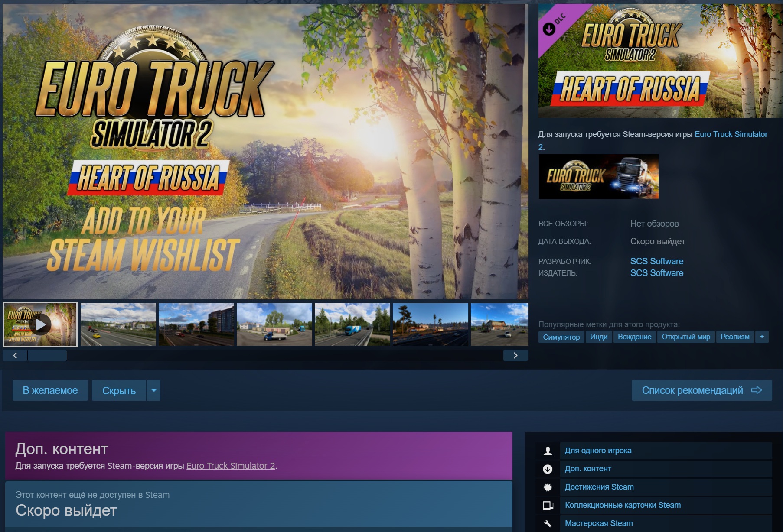Click the 'Скоро выйдет' release date value
This screenshot has height=532, width=783.
(658, 241)
